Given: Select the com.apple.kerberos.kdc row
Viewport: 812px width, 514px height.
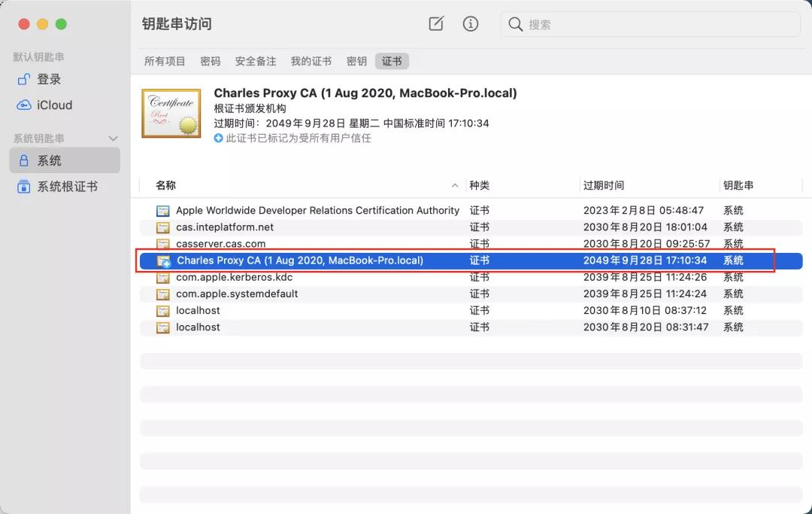Looking at the screenshot, I should click(x=471, y=277).
